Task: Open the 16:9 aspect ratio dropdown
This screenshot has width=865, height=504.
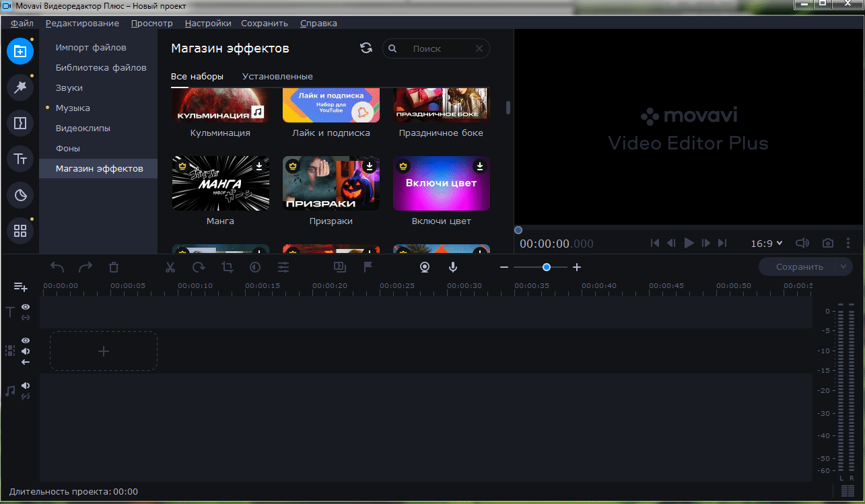Action: point(767,243)
